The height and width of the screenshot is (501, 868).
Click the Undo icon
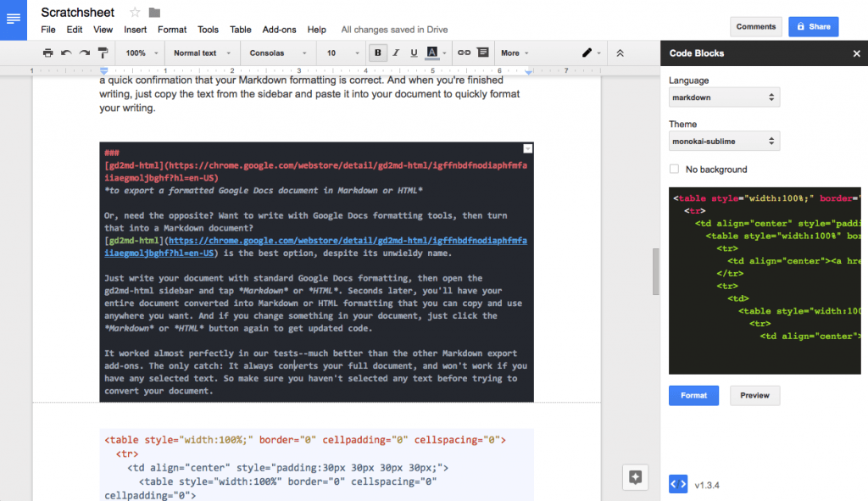pos(67,52)
